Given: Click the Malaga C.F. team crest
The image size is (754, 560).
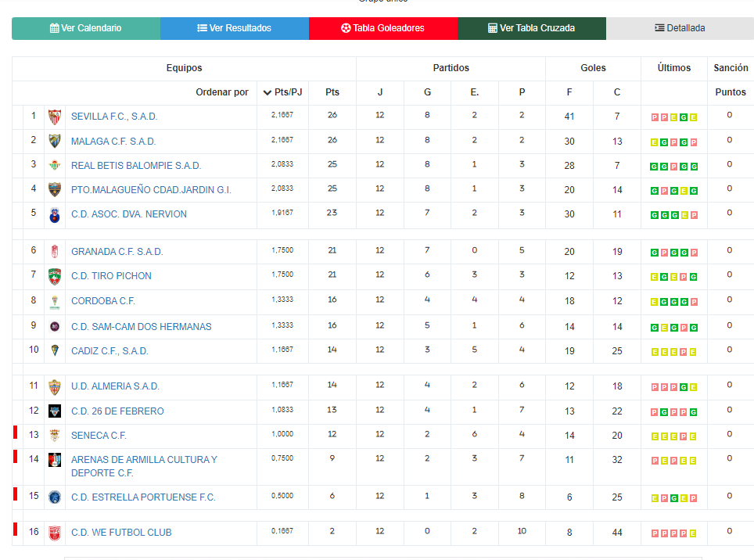Looking at the screenshot, I should (55, 142).
